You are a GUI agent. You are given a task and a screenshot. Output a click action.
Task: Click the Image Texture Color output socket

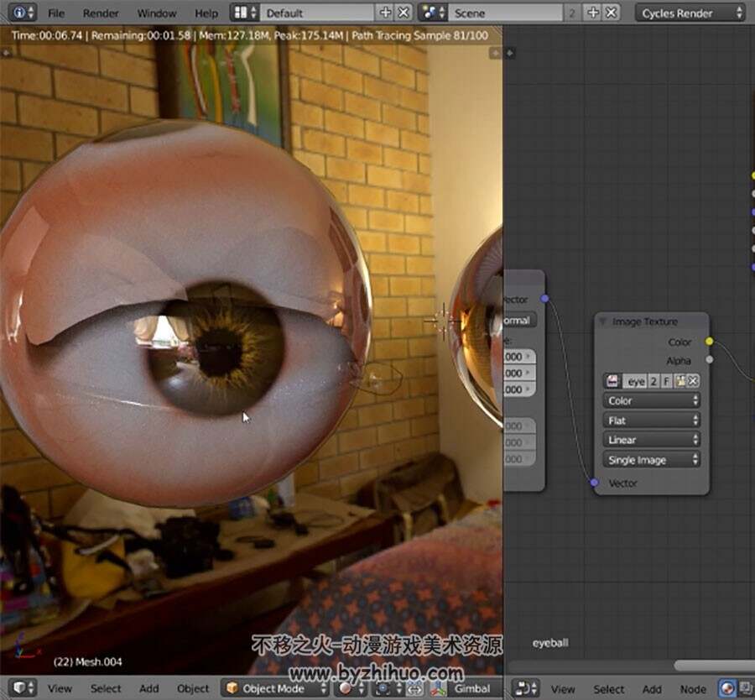[x=709, y=341]
